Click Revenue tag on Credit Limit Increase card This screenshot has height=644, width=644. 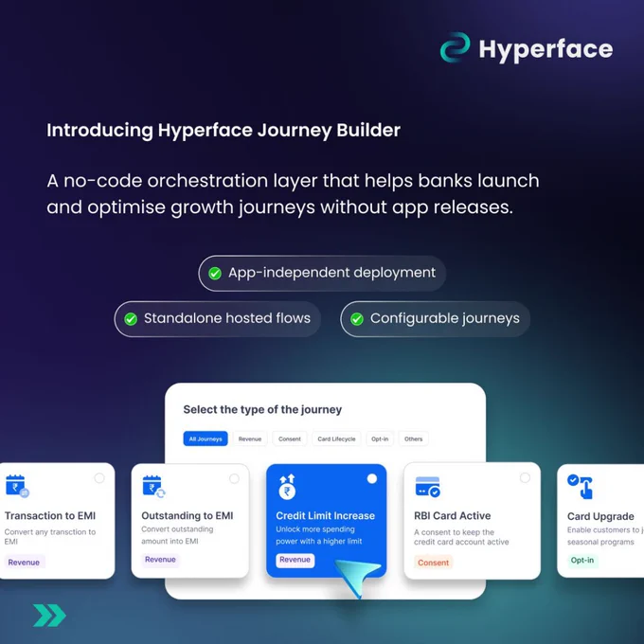(295, 560)
